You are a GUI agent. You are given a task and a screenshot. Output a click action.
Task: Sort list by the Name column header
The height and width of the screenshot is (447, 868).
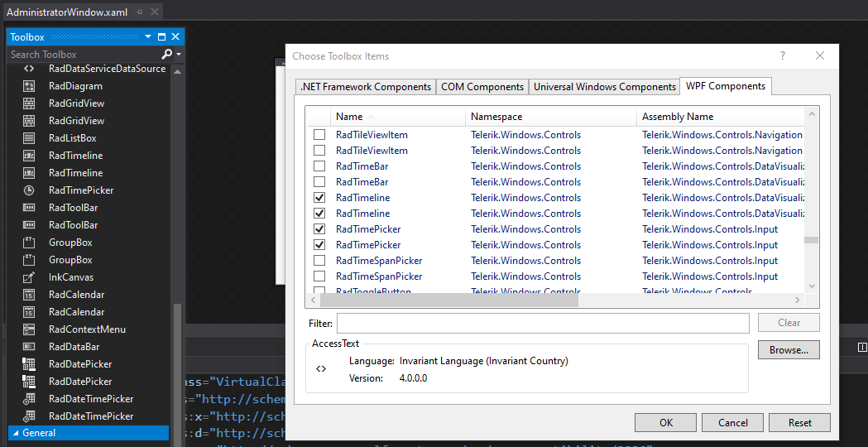(x=397, y=117)
